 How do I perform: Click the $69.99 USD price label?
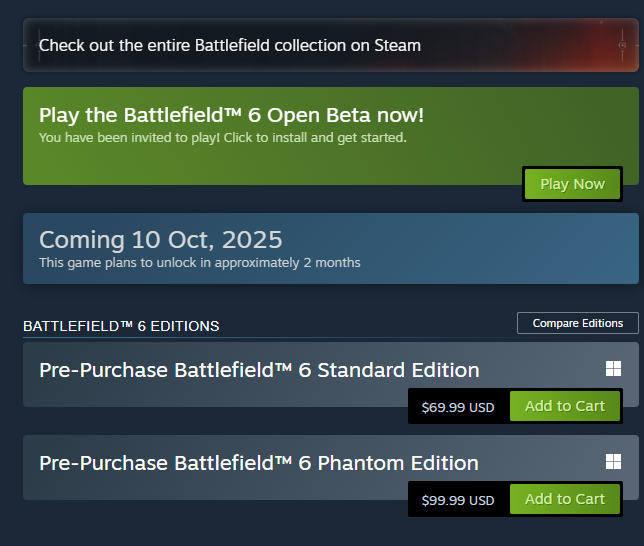point(458,407)
